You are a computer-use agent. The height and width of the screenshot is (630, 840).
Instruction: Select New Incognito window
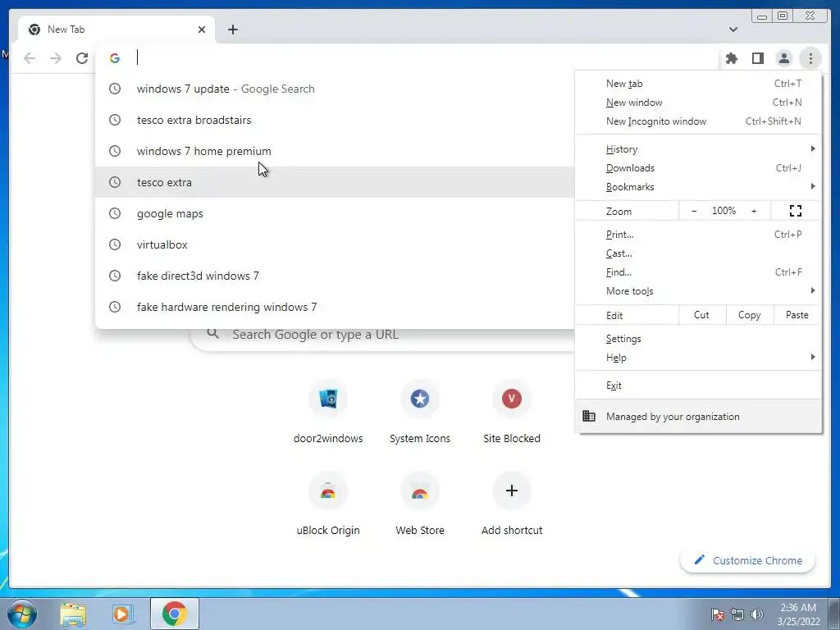point(698,121)
